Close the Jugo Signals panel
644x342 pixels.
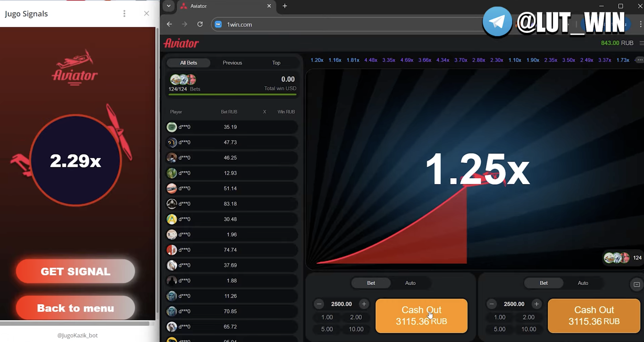tap(147, 14)
